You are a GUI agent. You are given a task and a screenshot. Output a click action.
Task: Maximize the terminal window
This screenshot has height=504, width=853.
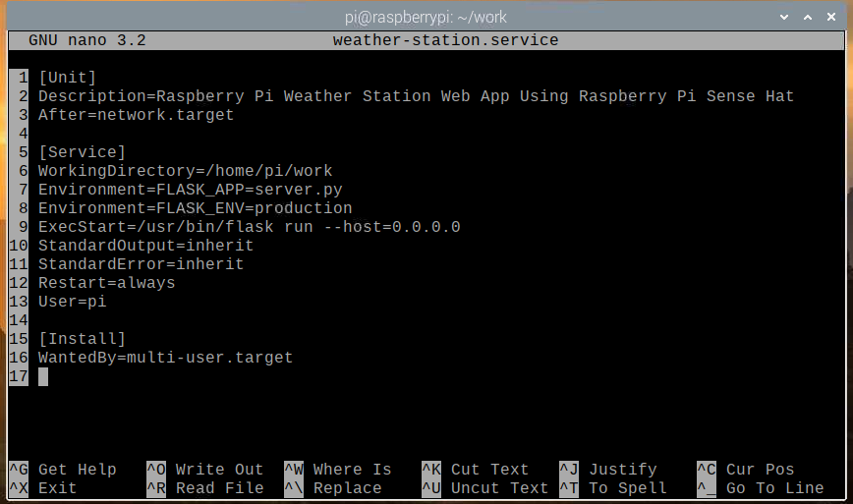[x=808, y=16]
